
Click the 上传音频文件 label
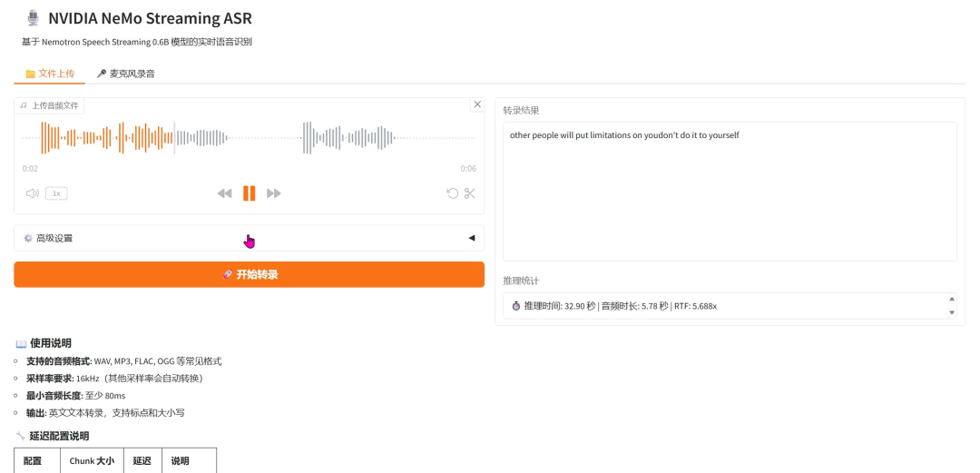coord(49,105)
